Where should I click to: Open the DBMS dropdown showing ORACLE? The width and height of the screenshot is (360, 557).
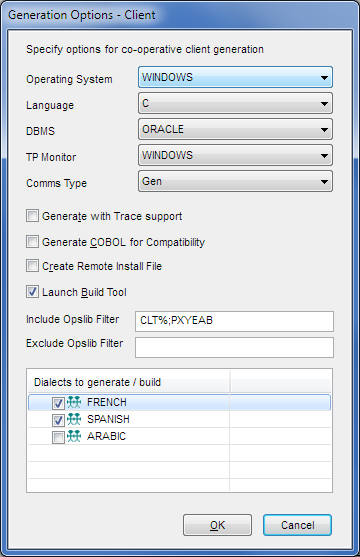(235, 129)
